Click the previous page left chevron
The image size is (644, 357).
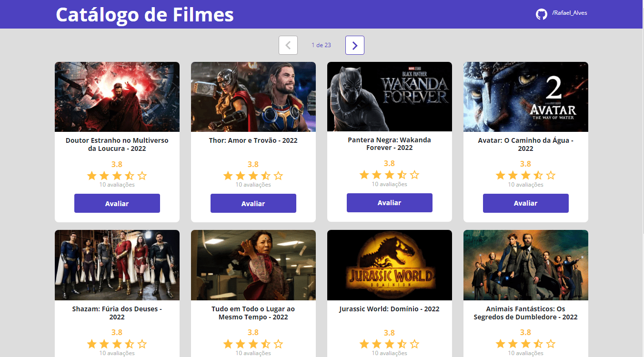tap(288, 45)
